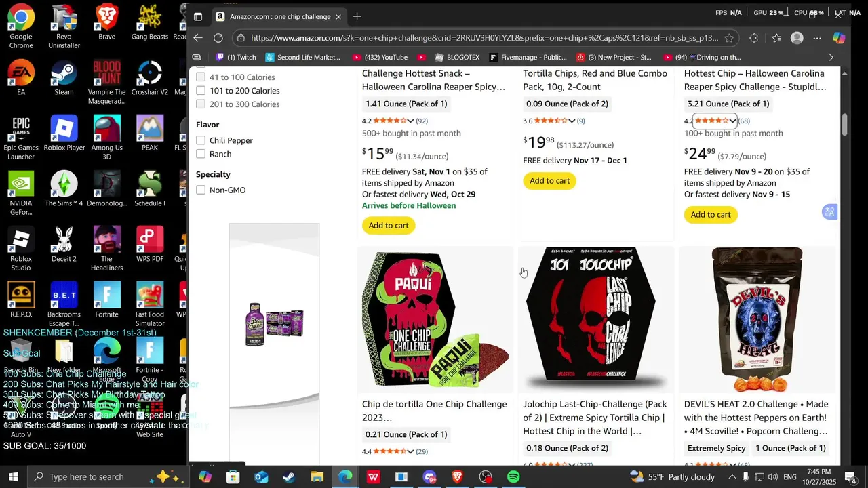This screenshot has width=868, height=488.
Task: Enable the Non-GMO specialty filter
Action: pos(201,190)
